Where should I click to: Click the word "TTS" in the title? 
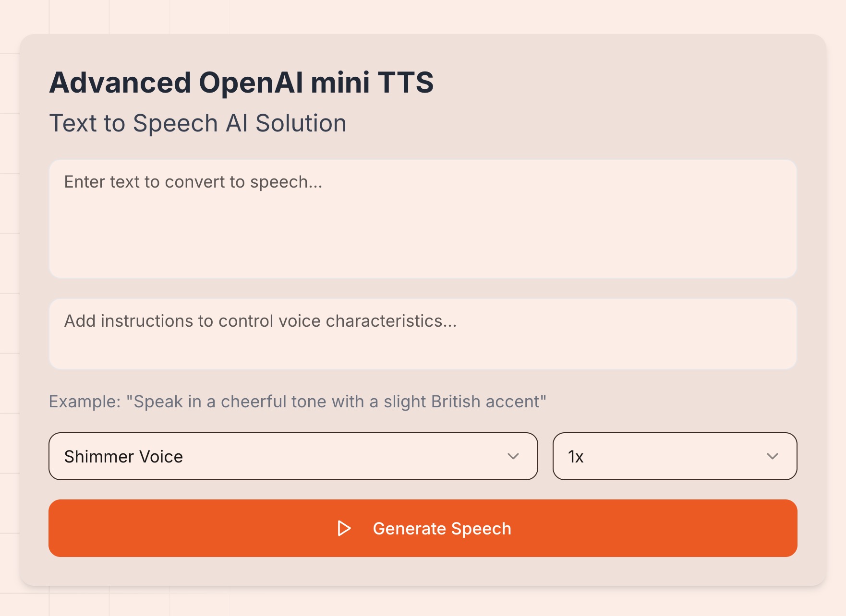pyautogui.click(x=405, y=83)
